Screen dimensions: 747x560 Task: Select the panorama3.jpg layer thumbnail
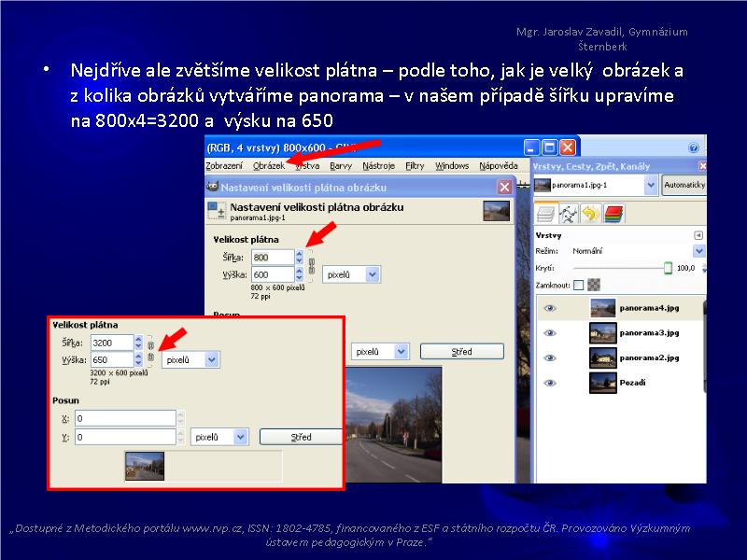coord(602,333)
